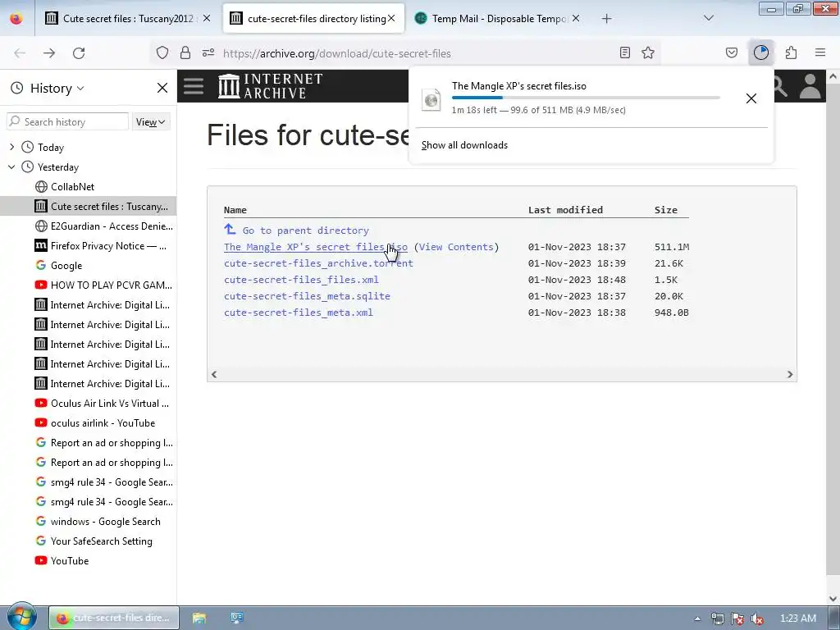The width and height of the screenshot is (840, 630).
Task: Click the taskbar clock 1:23 AM
Action: point(797,619)
